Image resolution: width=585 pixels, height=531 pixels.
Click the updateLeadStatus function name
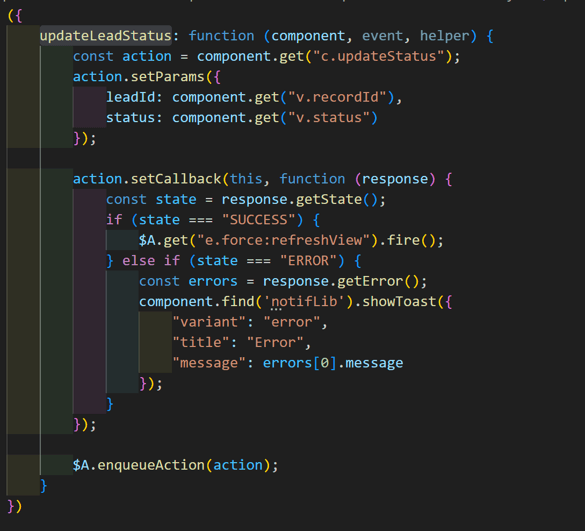coord(106,36)
